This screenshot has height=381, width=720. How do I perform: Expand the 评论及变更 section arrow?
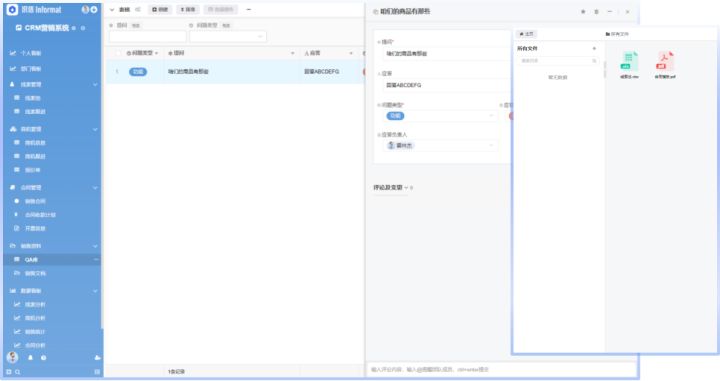point(406,188)
